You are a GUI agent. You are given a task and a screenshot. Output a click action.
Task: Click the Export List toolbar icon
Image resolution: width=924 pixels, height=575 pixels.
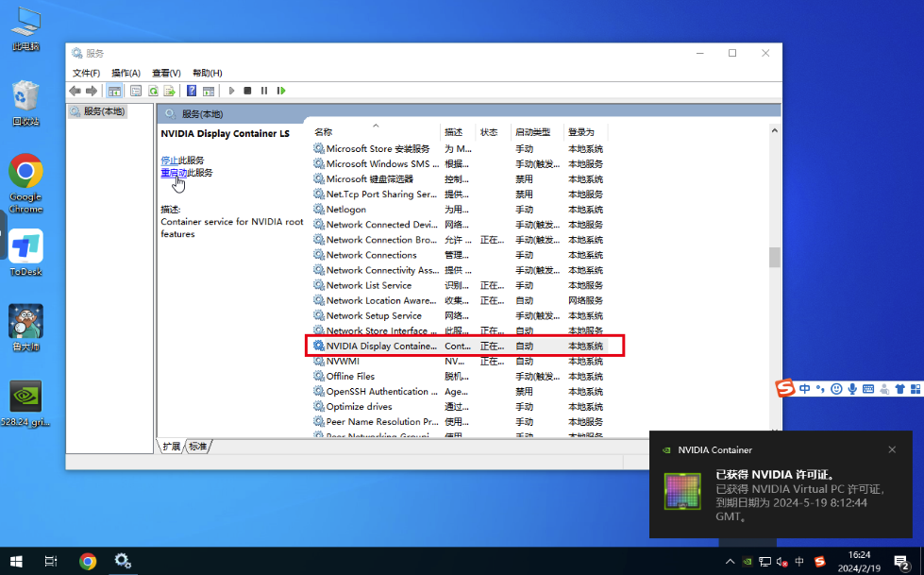point(170,91)
